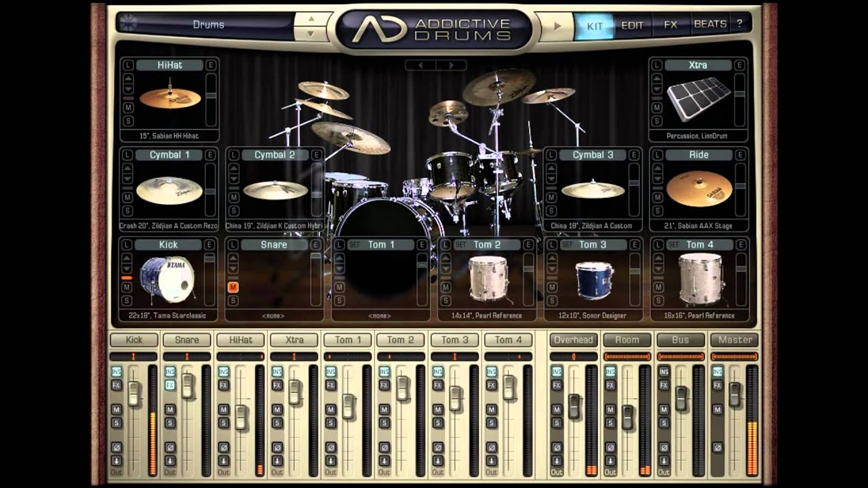Viewport: 868px width, 488px height.
Task: Click the Kick channel volume fader
Action: [134, 394]
